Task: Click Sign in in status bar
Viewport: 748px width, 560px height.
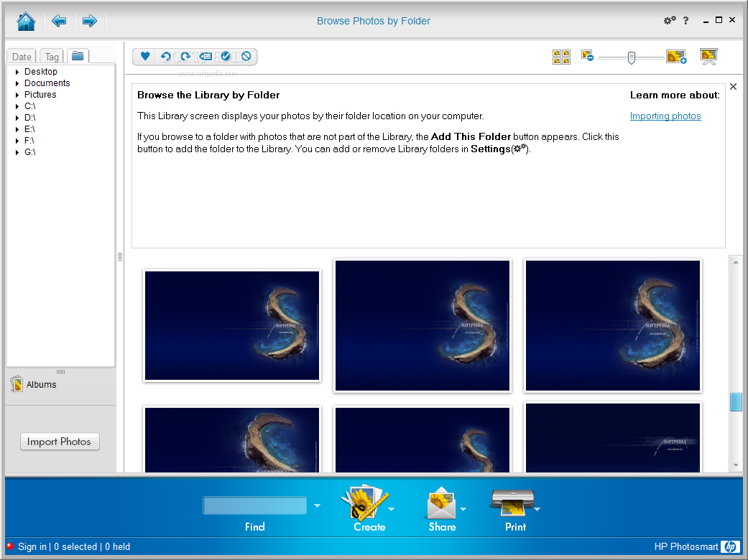Action: pyautogui.click(x=32, y=546)
